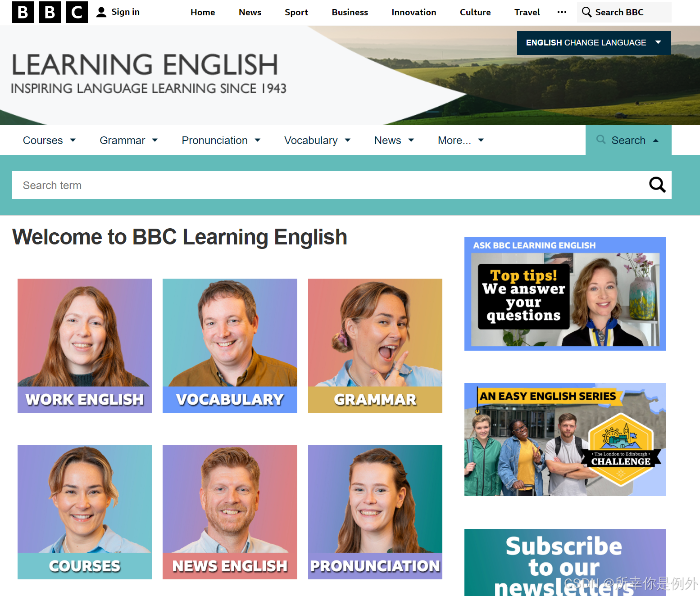The image size is (700, 596).
Task: Focus the Search term input field
Action: [x=341, y=185]
